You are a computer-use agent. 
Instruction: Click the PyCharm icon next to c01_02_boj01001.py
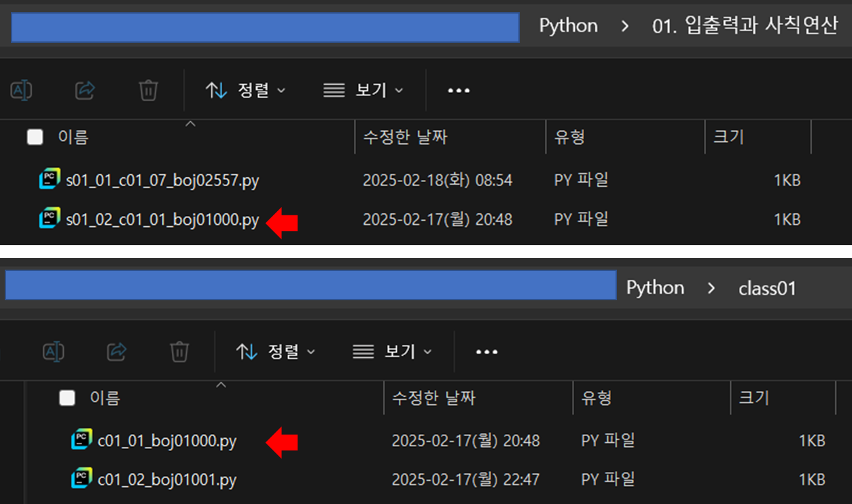(x=82, y=479)
